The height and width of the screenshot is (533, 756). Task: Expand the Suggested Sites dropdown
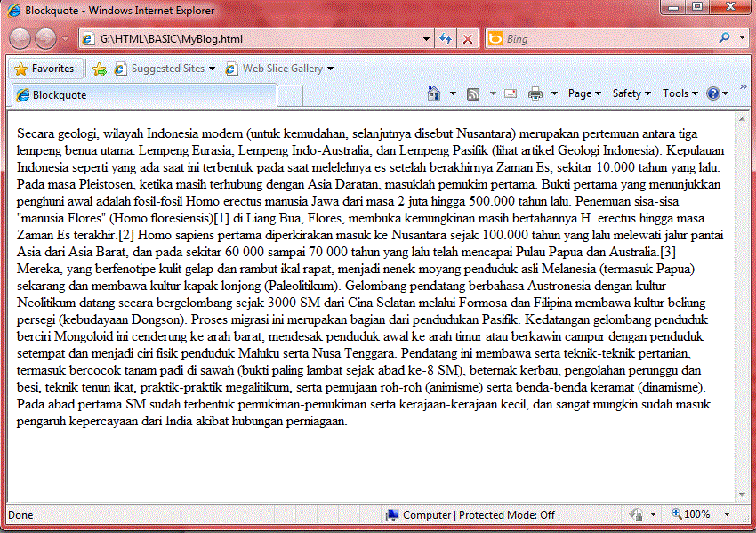click(213, 68)
